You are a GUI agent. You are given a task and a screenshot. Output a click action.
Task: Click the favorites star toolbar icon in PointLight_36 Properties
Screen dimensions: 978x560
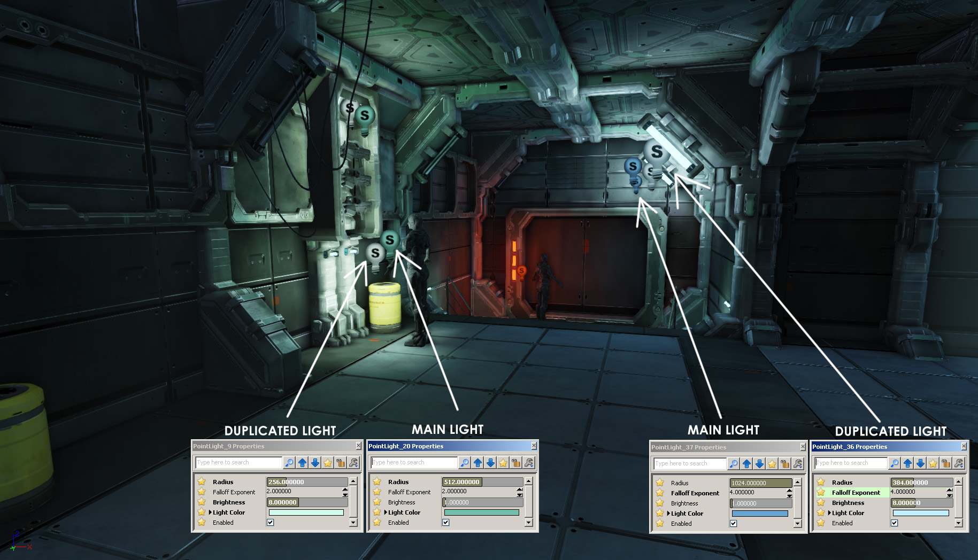[933, 463]
